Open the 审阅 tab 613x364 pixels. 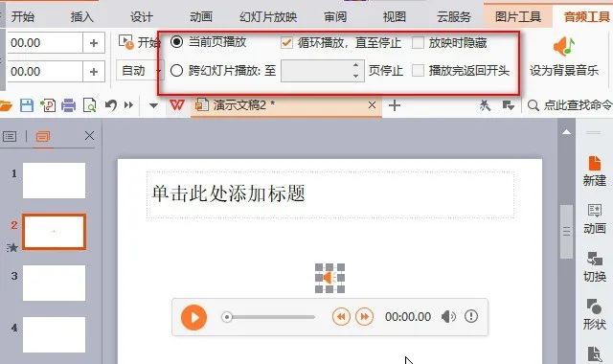pyautogui.click(x=335, y=17)
